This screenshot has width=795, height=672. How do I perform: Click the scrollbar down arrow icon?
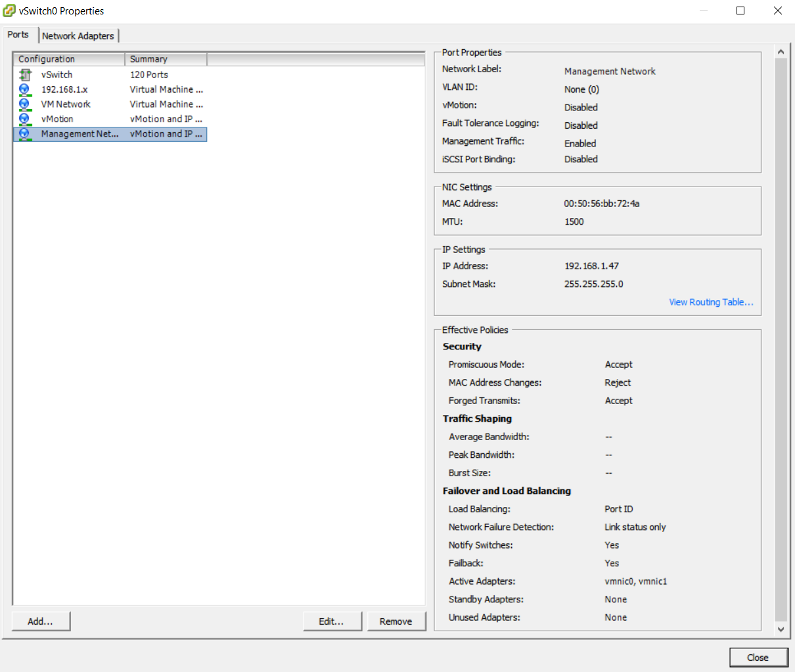[x=781, y=629]
